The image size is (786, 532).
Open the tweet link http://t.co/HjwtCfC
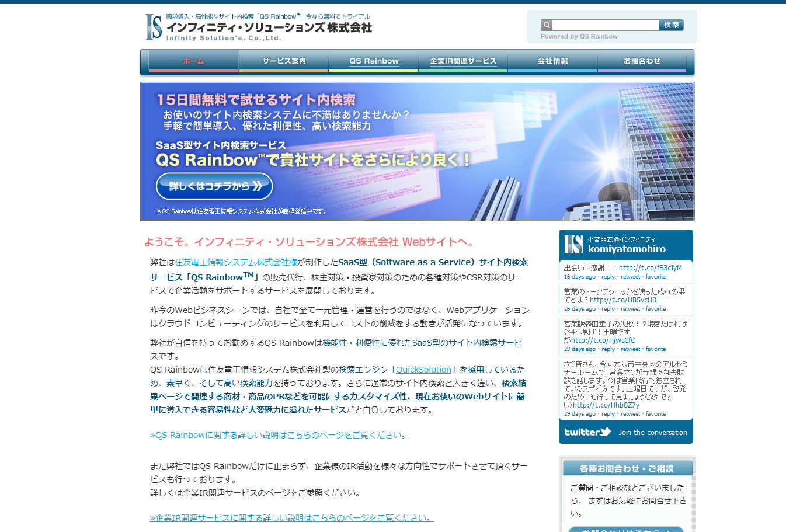(x=603, y=340)
